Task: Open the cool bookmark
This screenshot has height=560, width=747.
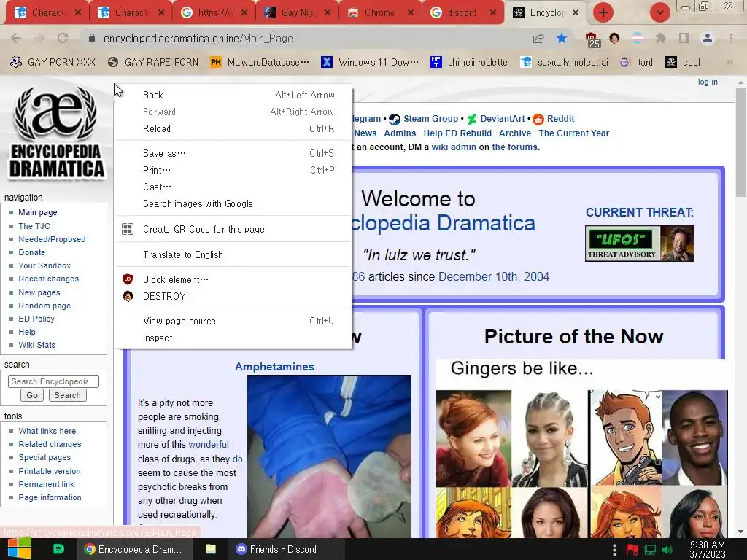Action: click(683, 62)
